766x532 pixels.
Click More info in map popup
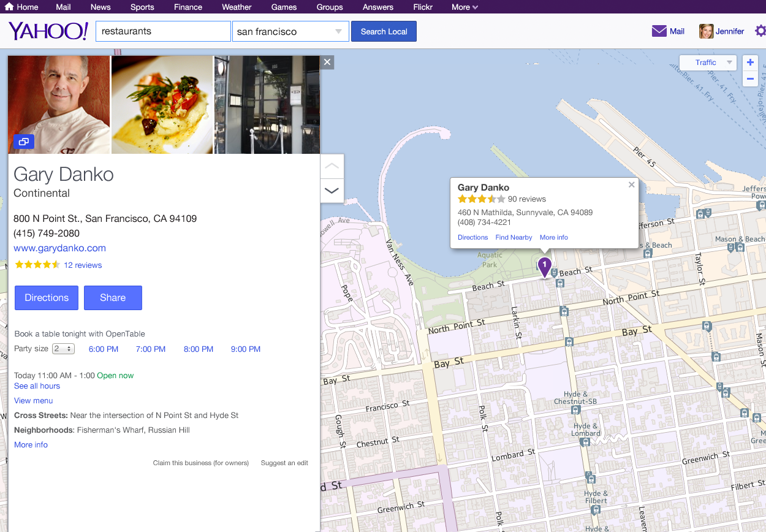point(554,237)
